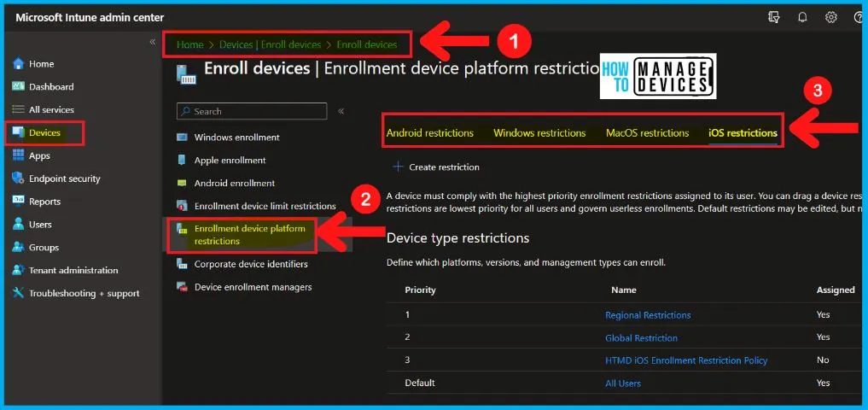Click the Groups label in sidebar

[44, 247]
